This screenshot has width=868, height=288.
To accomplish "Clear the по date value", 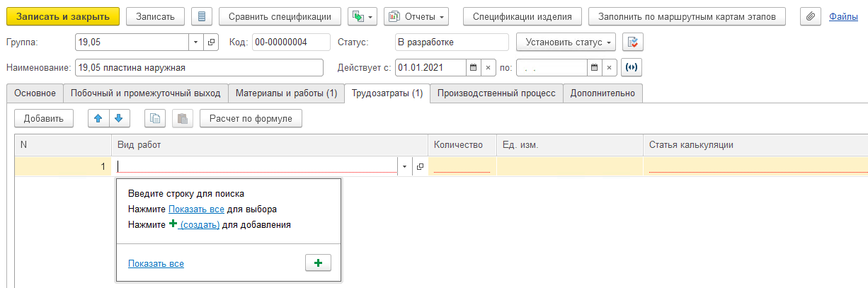I will [609, 68].
